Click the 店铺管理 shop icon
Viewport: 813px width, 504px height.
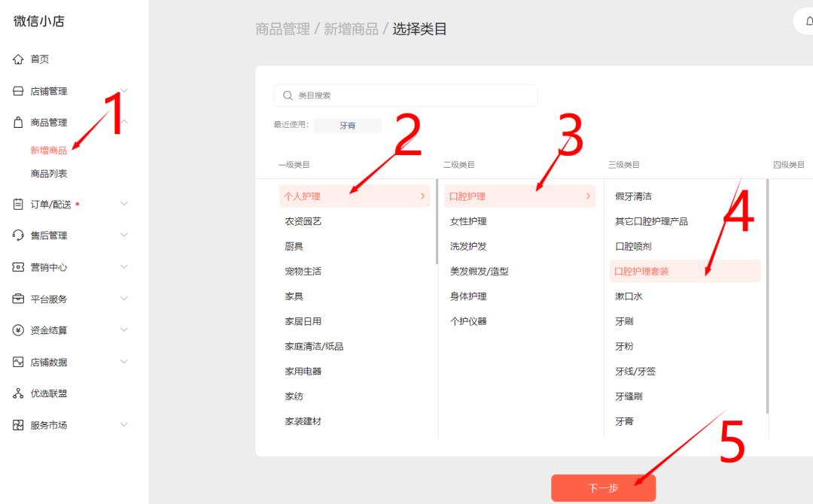(18, 91)
